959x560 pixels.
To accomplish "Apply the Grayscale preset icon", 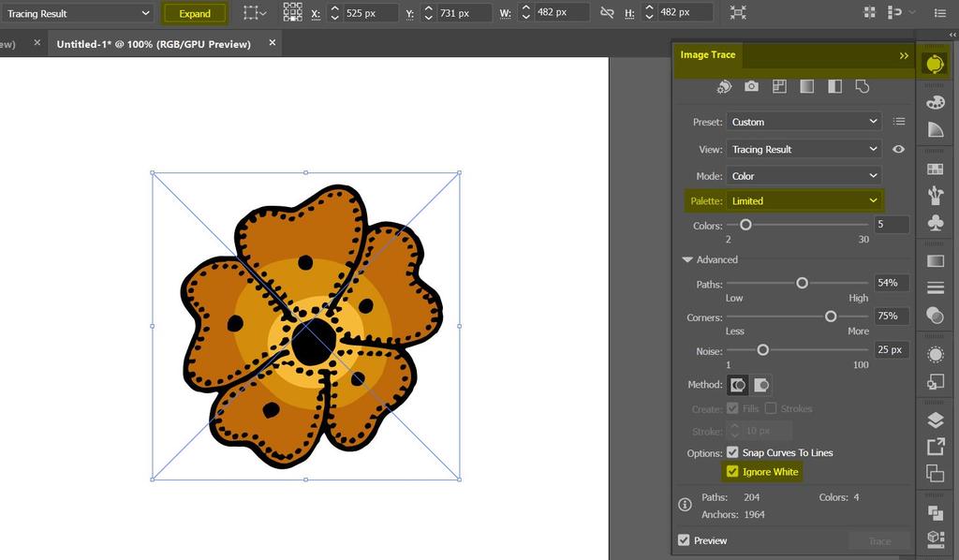I will point(806,86).
